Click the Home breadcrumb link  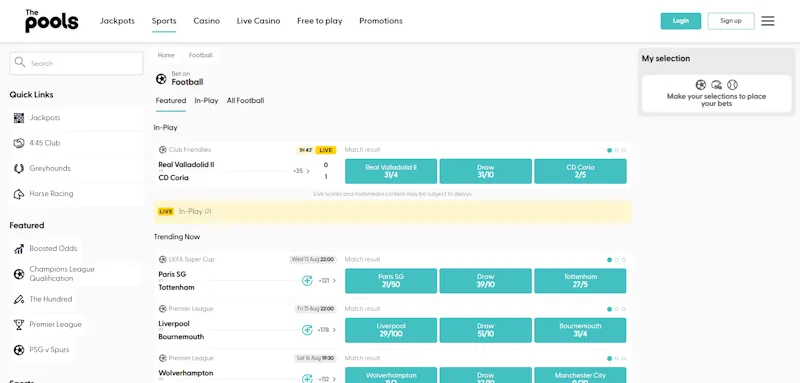pyautogui.click(x=166, y=56)
